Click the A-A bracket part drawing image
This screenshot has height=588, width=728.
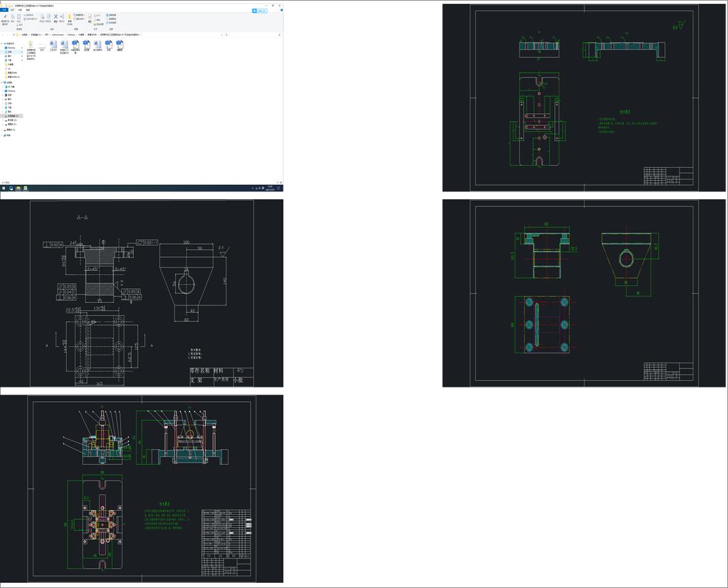point(142,293)
